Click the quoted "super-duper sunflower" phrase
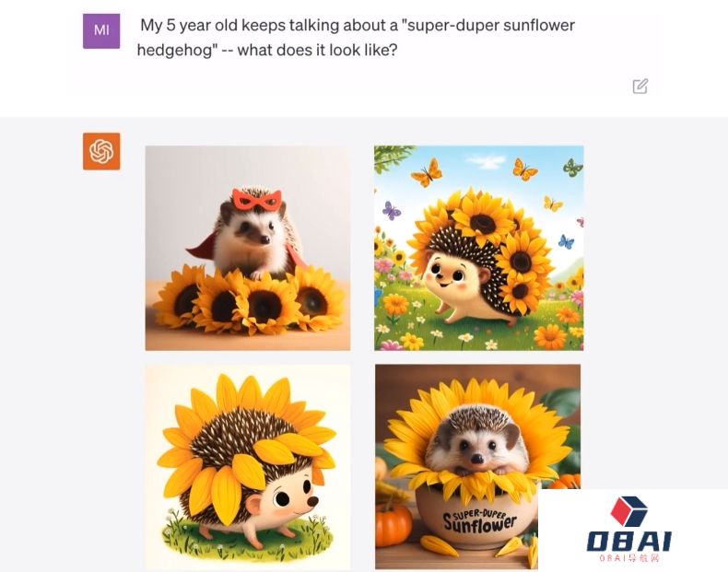This screenshot has height=572, width=728. click(x=487, y=25)
